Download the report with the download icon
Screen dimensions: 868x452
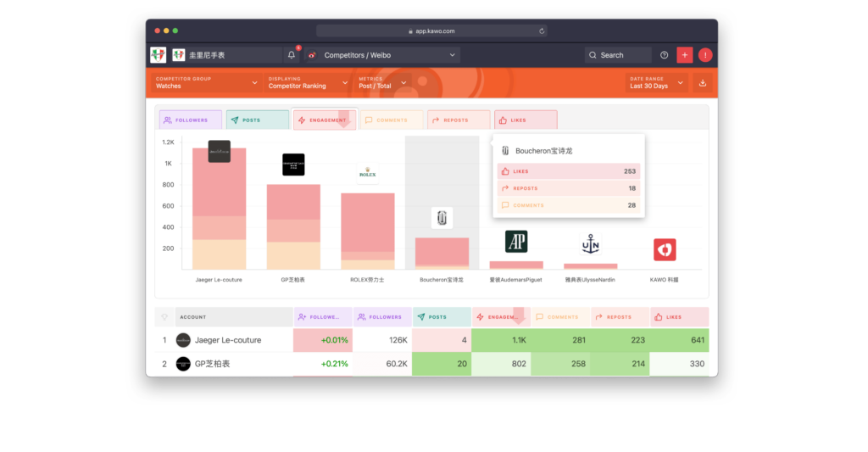click(x=703, y=83)
